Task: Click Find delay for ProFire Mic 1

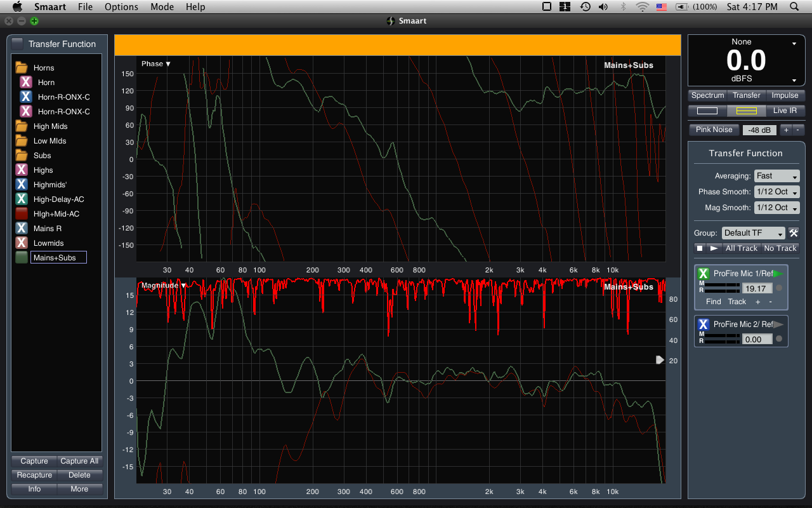Action: tap(714, 302)
